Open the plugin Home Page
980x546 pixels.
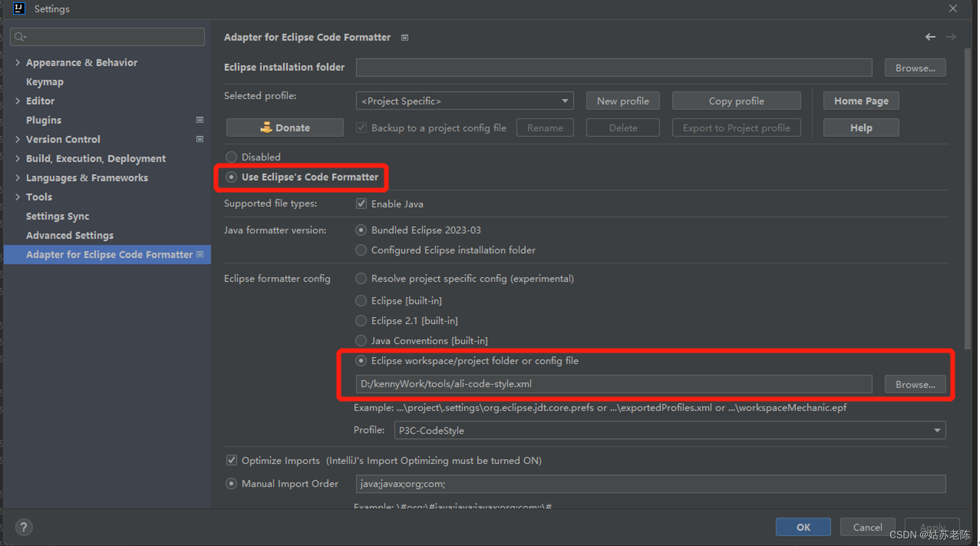[x=861, y=101]
